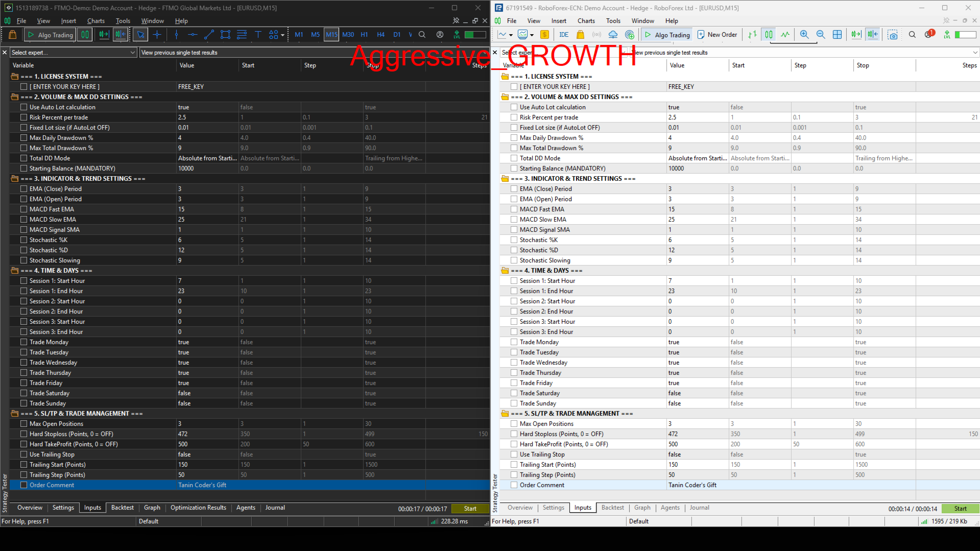Pick the trendline drawing tool

point(208,35)
